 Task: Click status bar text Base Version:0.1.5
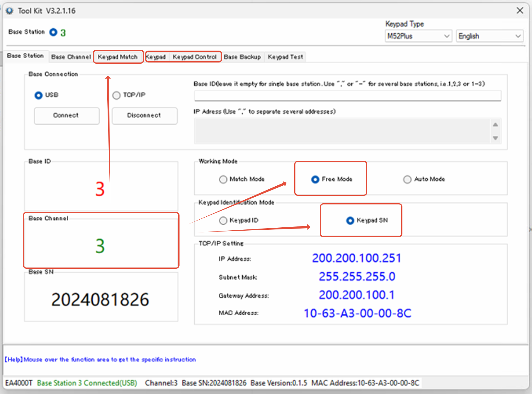click(279, 383)
